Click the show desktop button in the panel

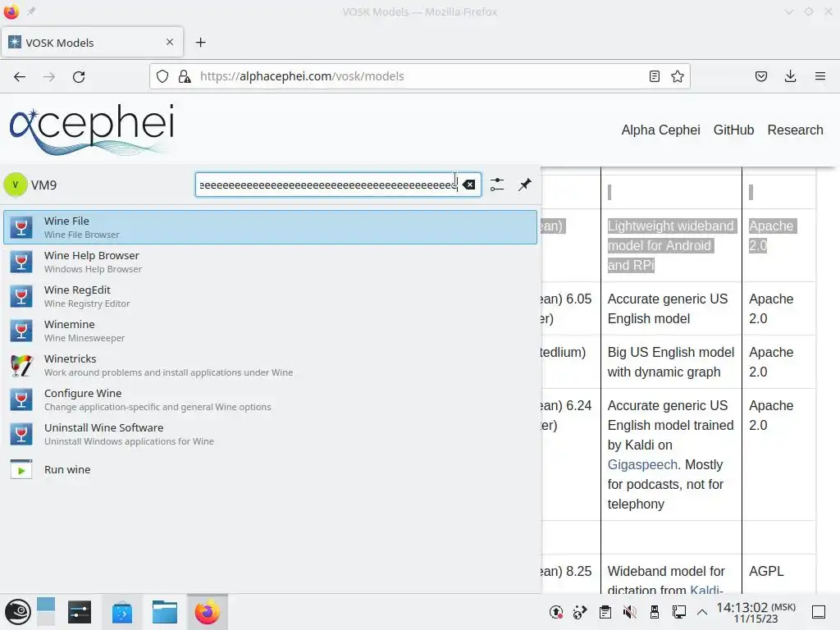click(x=819, y=612)
